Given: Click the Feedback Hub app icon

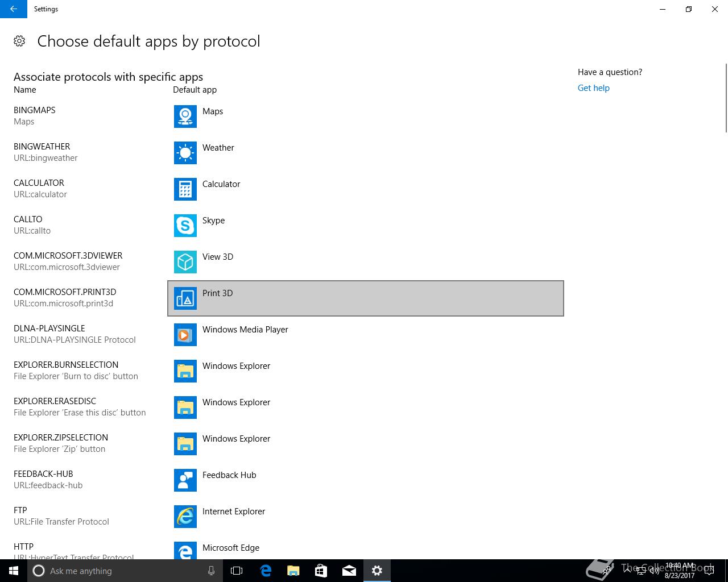Looking at the screenshot, I should coord(185,480).
